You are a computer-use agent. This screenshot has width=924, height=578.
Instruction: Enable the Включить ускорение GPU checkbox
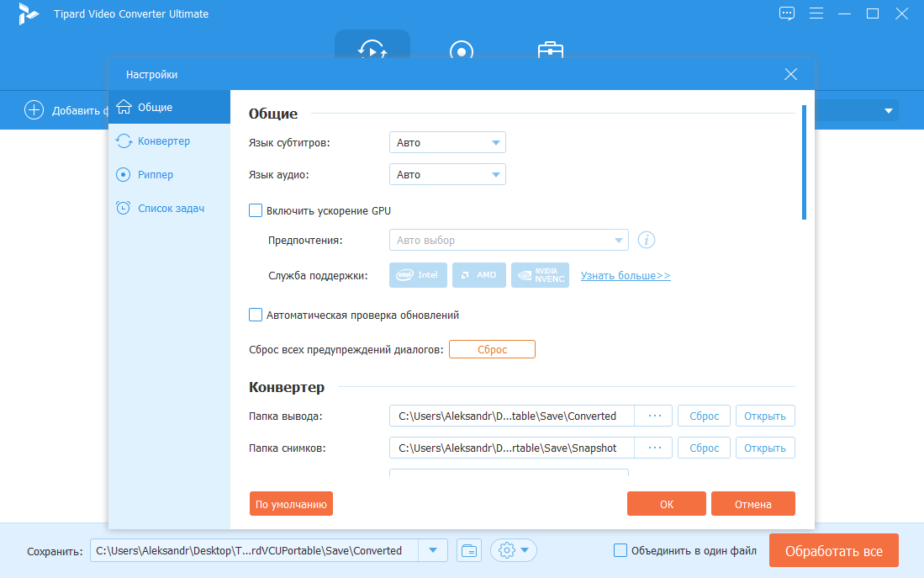[x=256, y=211]
